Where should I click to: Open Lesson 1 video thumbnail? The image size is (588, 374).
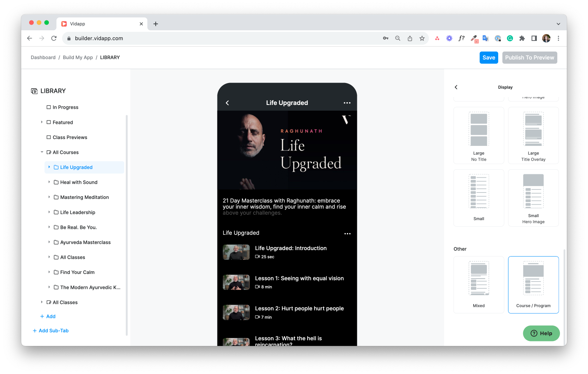236,282
